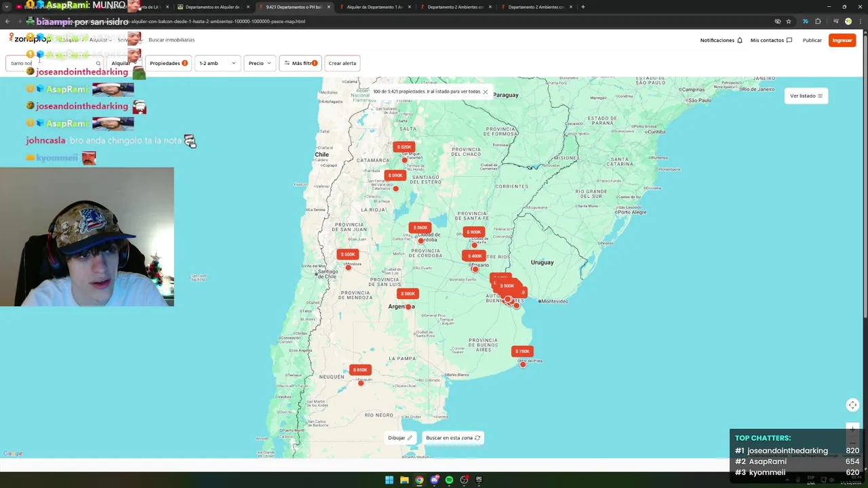
Task: Select the $ 590K map price marker
Action: coord(395,175)
